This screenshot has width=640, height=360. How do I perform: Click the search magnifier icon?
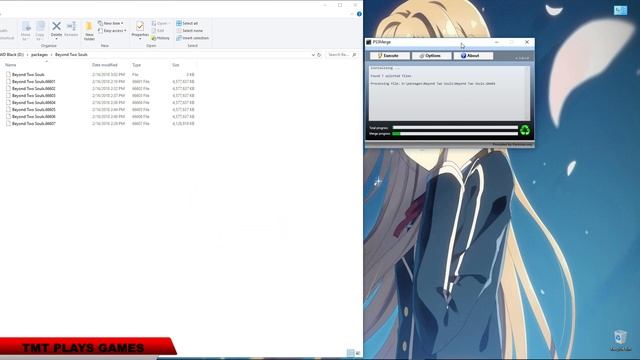[354, 55]
